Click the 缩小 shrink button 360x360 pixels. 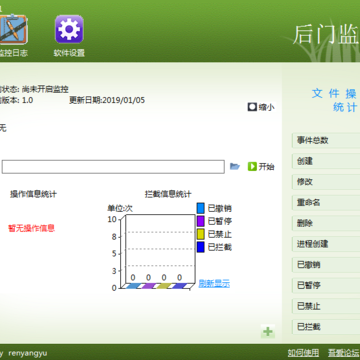(261, 107)
